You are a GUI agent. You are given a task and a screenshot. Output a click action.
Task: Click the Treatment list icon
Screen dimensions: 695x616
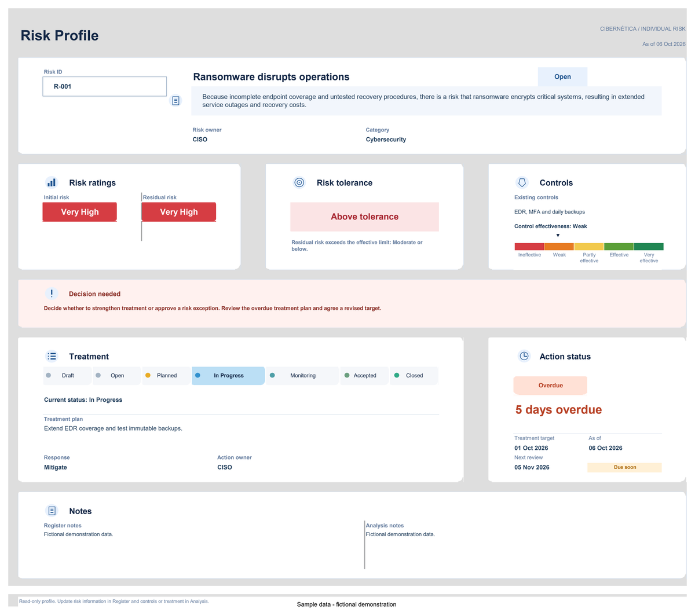point(52,356)
